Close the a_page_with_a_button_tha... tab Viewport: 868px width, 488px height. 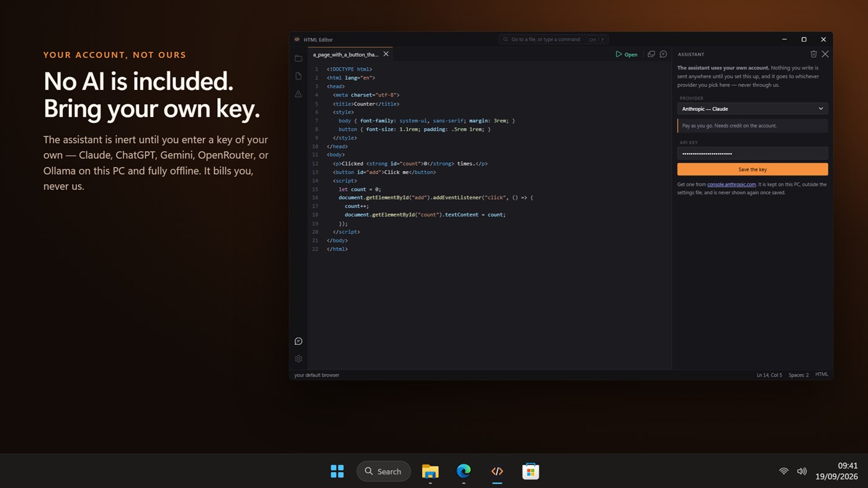pyautogui.click(x=386, y=54)
